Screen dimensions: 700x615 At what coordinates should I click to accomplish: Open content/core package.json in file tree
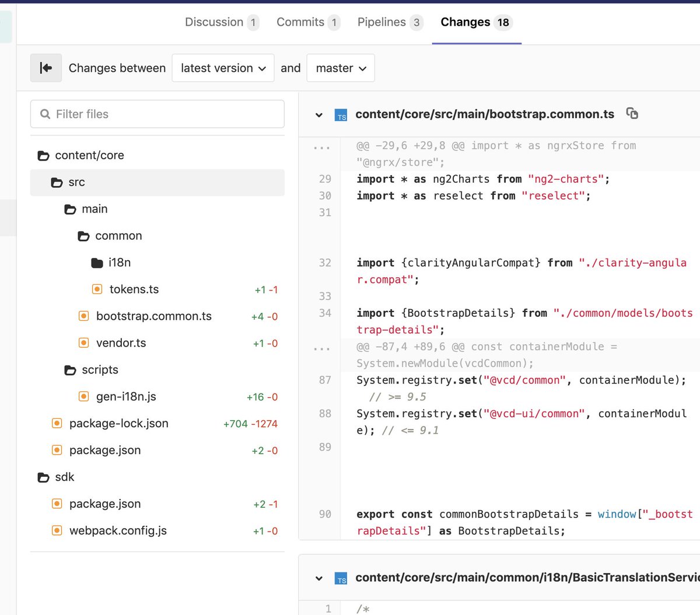105,450
